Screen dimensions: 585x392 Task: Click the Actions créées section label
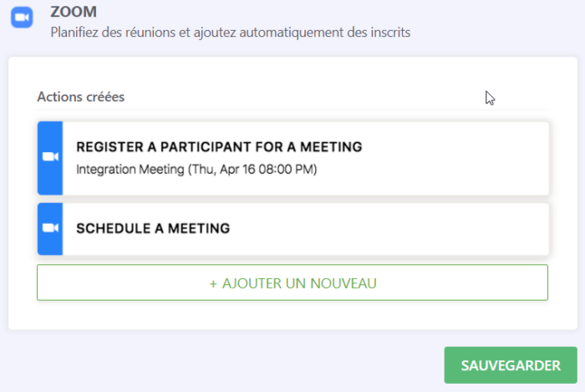pos(80,96)
